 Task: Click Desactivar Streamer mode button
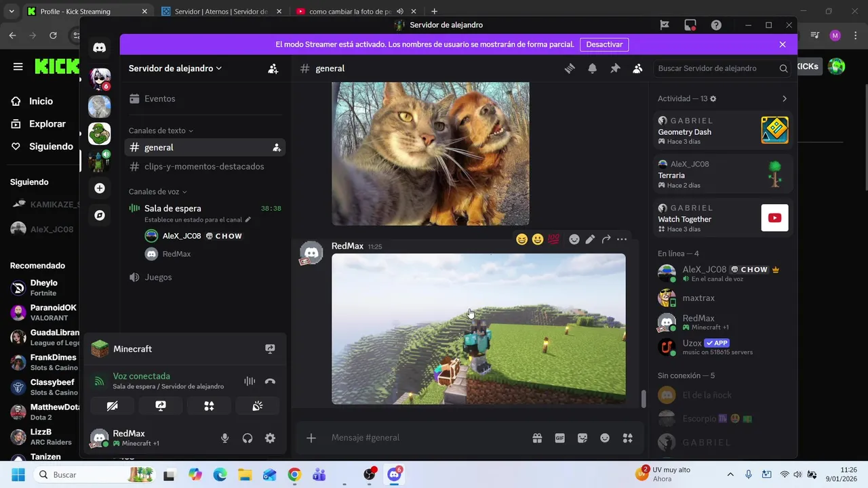[604, 45]
